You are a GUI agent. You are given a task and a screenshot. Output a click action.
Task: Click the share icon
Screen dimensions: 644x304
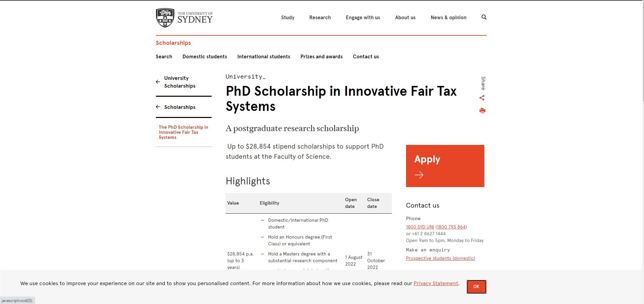click(x=482, y=98)
